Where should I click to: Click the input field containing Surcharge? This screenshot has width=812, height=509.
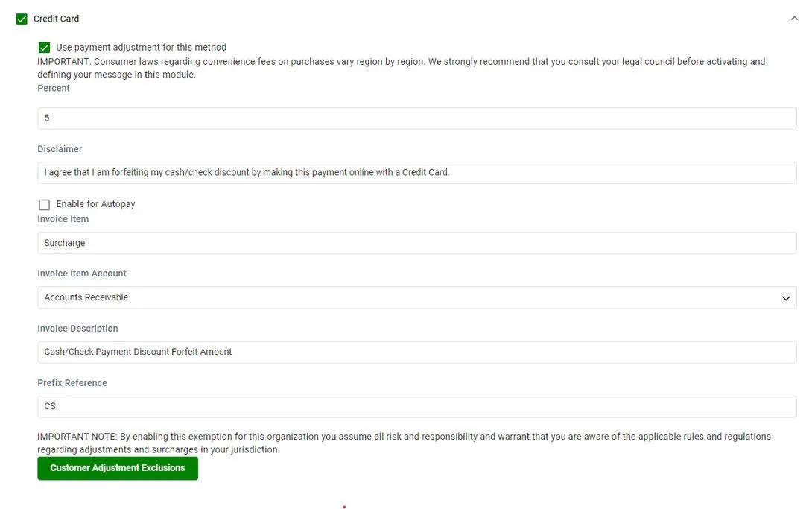coord(416,243)
